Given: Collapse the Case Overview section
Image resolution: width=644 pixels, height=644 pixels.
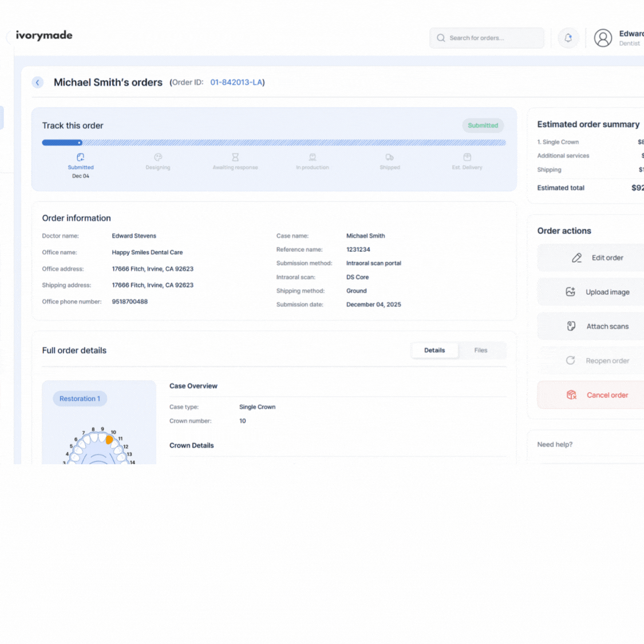Looking at the screenshot, I should (193, 386).
